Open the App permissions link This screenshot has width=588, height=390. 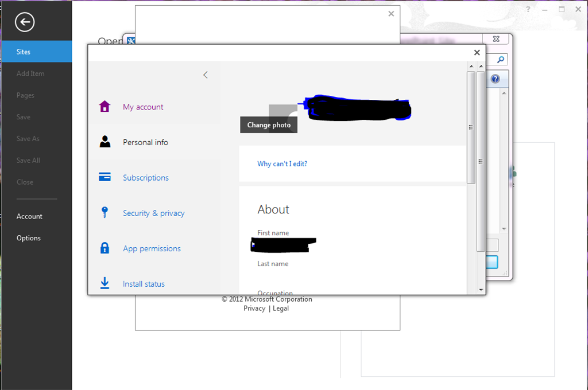[152, 249]
